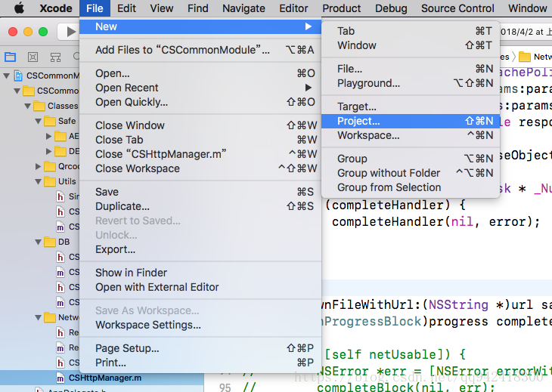Select Close Workspace

(x=200, y=168)
